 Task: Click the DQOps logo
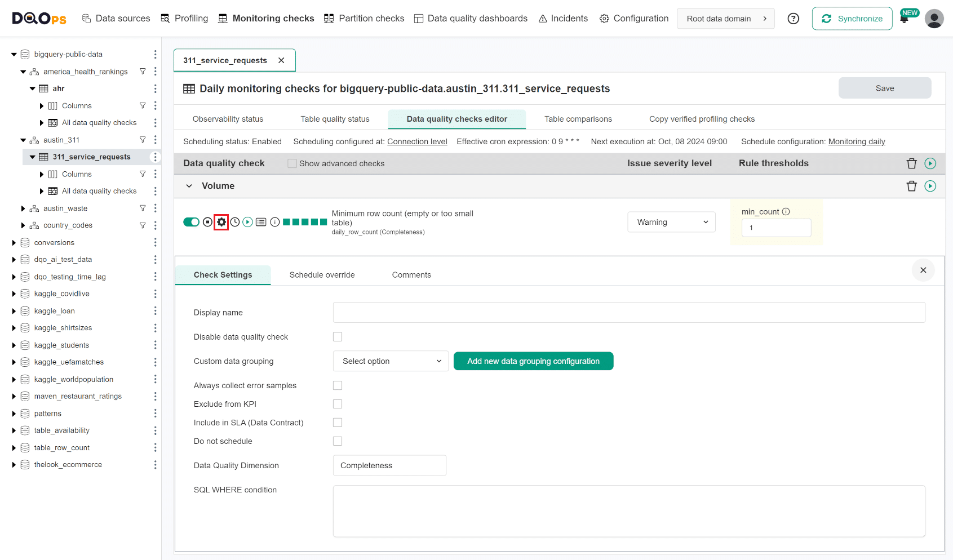point(39,19)
